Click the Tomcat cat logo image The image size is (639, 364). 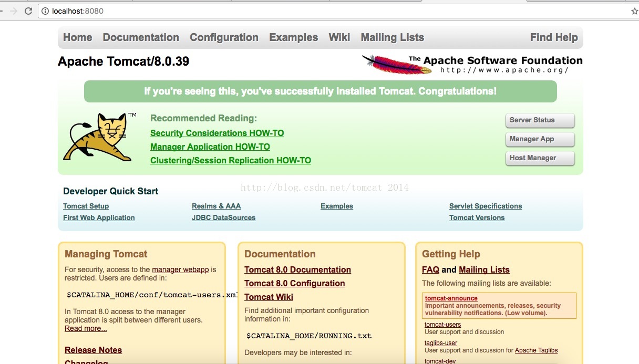click(99, 137)
